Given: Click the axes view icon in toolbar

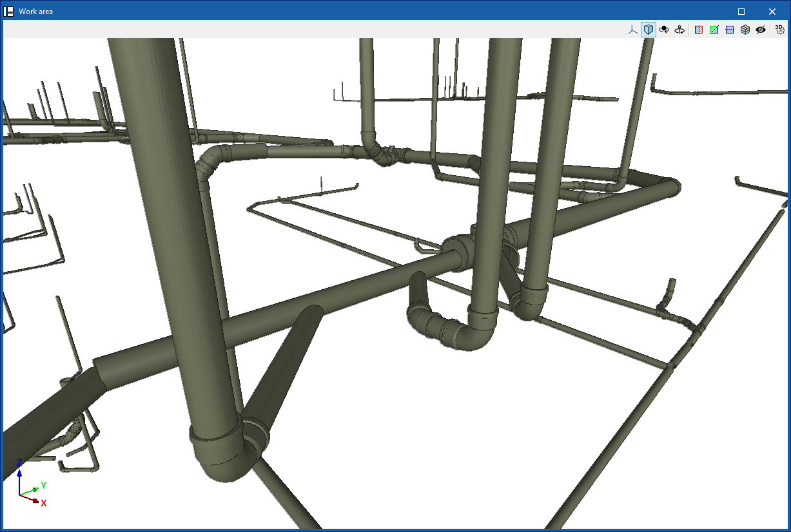Looking at the screenshot, I should [633, 30].
